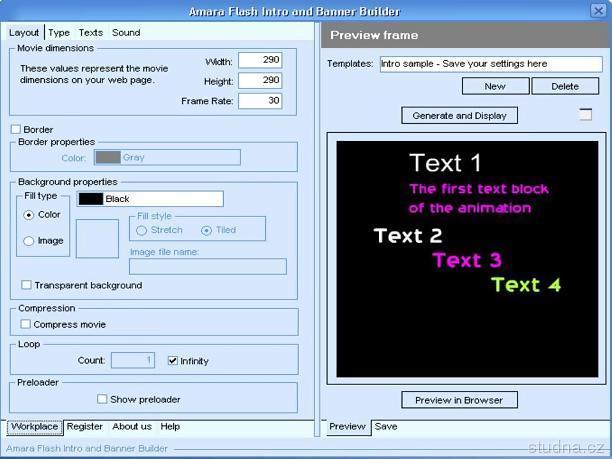This screenshot has height=459, width=612.
Task: Open the Save tab
Action: click(386, 427)
